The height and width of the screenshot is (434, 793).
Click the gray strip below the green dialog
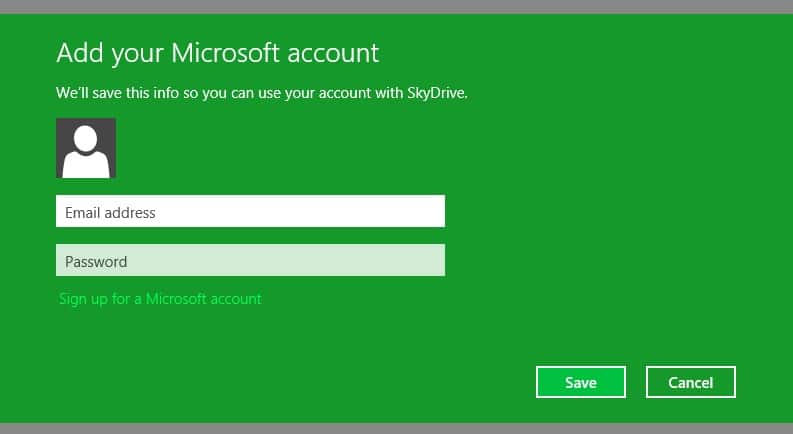[x=396, y=428]
